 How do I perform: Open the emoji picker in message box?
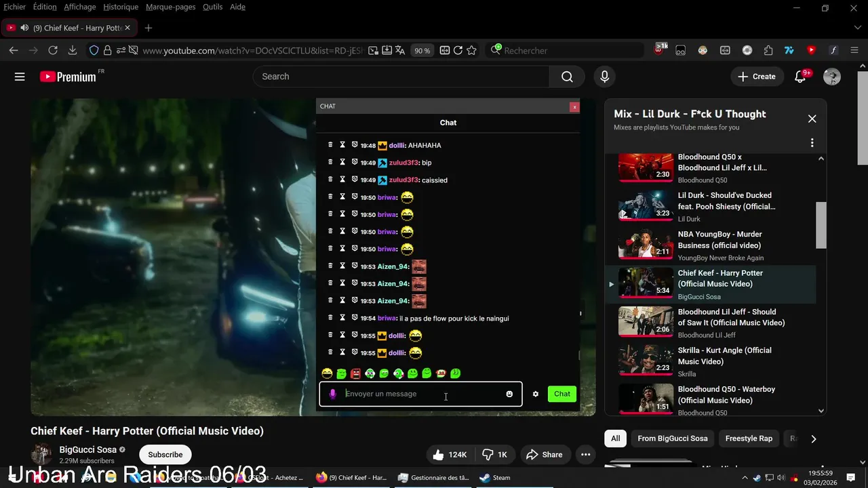pyautogui.click(x=509, y=394)
